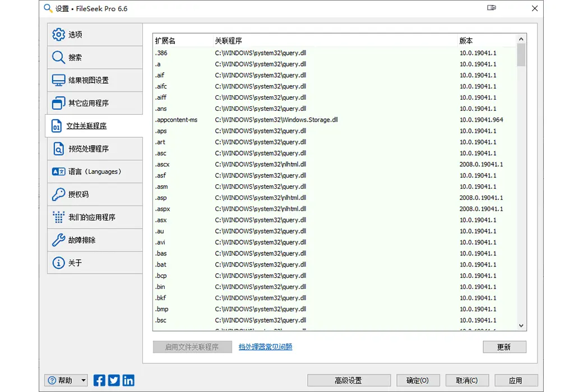Image resolution: width=583 pixels, height=392 pixels.
Task: Select the .386 extension row
Action: (x=335, y=53)
